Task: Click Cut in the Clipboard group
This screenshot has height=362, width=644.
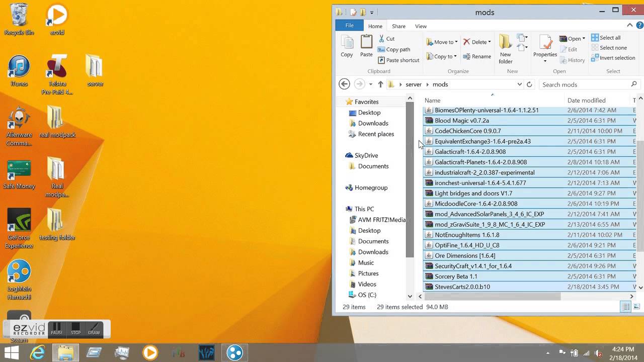Action: tap(386, 39)
